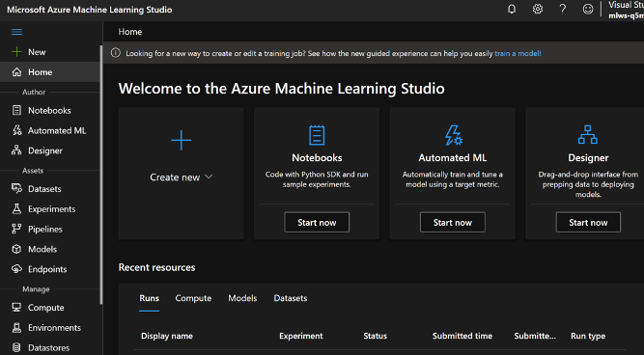Collapse the sidebar with the hamburger icon
The width and height of the screenshot is (644, 355).
tap(16, 32)
